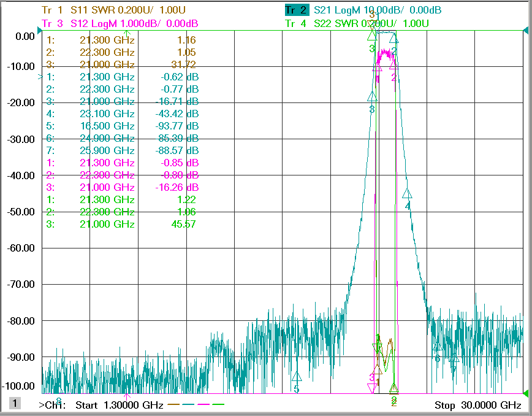Click S21 marker 5 readout -93.77 dB
The image size is (532, 416).
[x=177, y=126]
